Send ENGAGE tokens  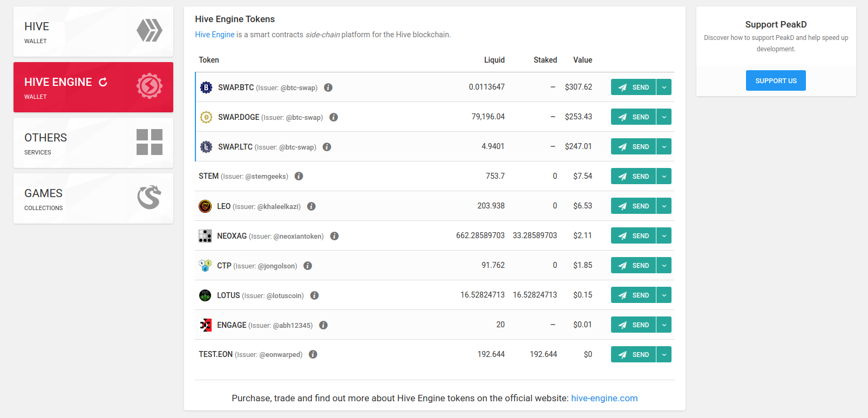(633, 325)
